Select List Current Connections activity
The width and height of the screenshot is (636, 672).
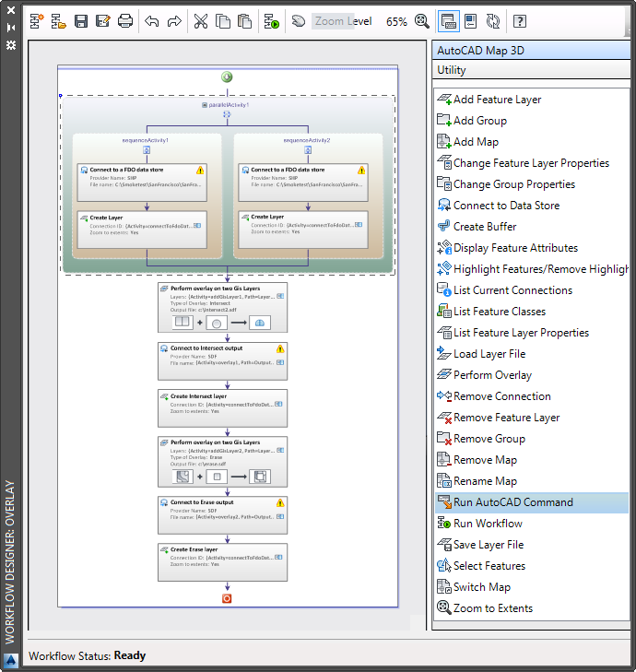(532, 290)
